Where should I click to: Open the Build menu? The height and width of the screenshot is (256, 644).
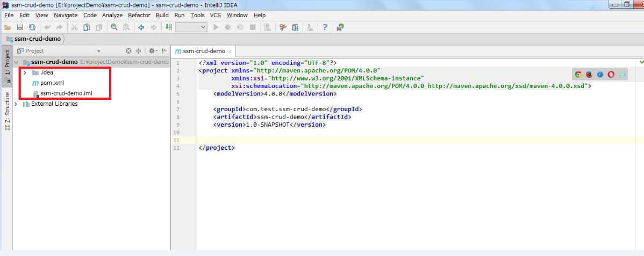162,15
